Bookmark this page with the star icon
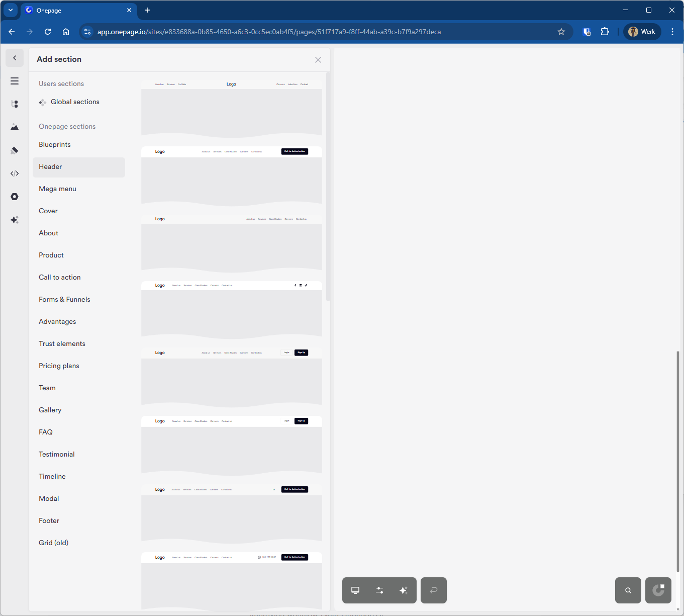This screenshot has height=616, width=684. click(561, 32)
